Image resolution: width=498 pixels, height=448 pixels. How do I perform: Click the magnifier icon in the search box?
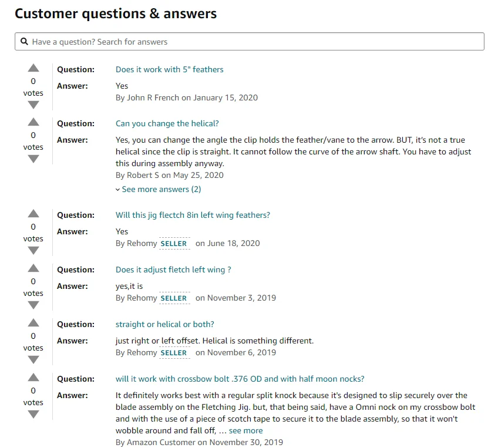pyautogui.click(x=24, y=42)
